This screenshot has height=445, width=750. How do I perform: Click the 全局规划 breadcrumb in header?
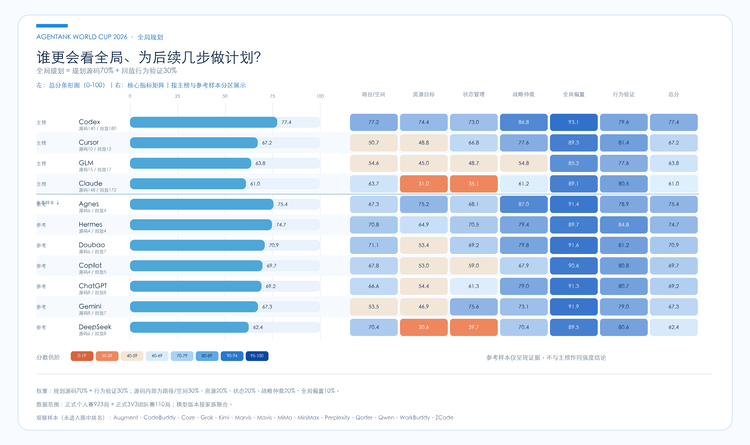(x=150, y=37)
